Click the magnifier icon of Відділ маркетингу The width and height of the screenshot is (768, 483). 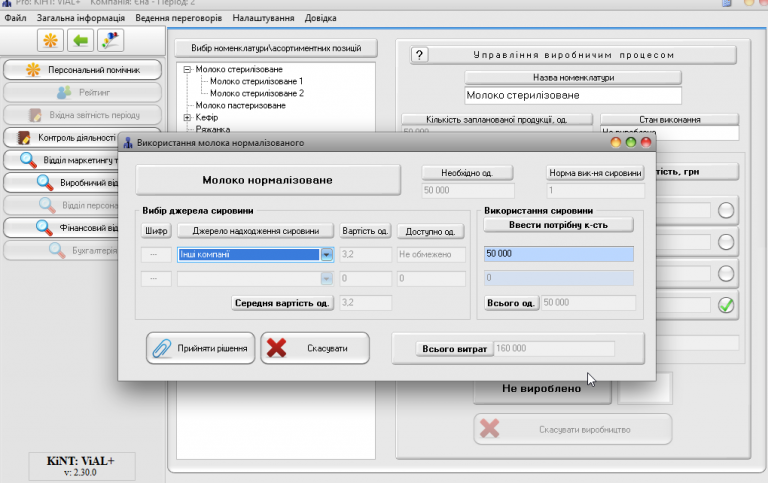28,160
